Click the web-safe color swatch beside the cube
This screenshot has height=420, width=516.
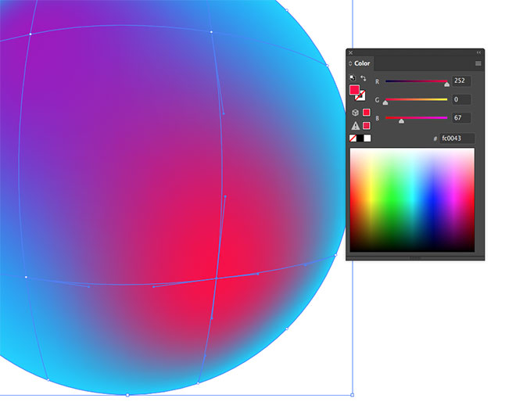366,113
